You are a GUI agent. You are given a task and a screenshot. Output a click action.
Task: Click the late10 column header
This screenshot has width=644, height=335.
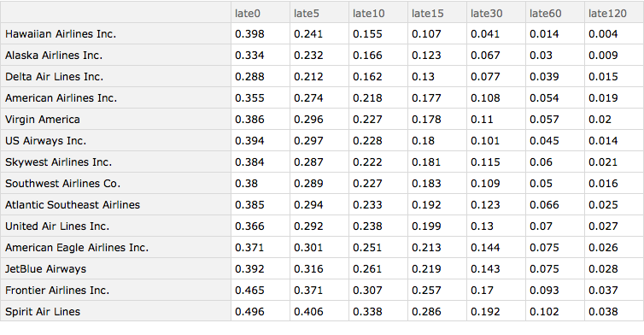click(378, 13)
